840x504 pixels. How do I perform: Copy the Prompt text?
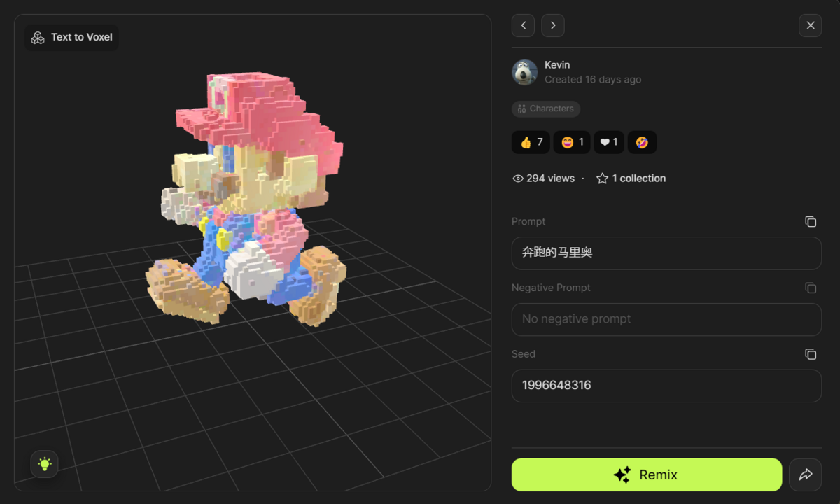(x=811, y=221)
